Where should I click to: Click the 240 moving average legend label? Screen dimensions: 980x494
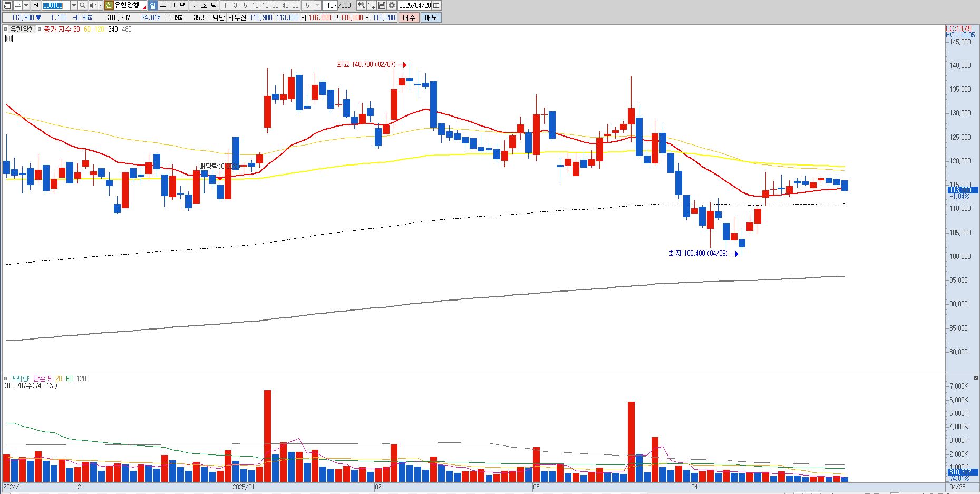[x=113, y=29]
